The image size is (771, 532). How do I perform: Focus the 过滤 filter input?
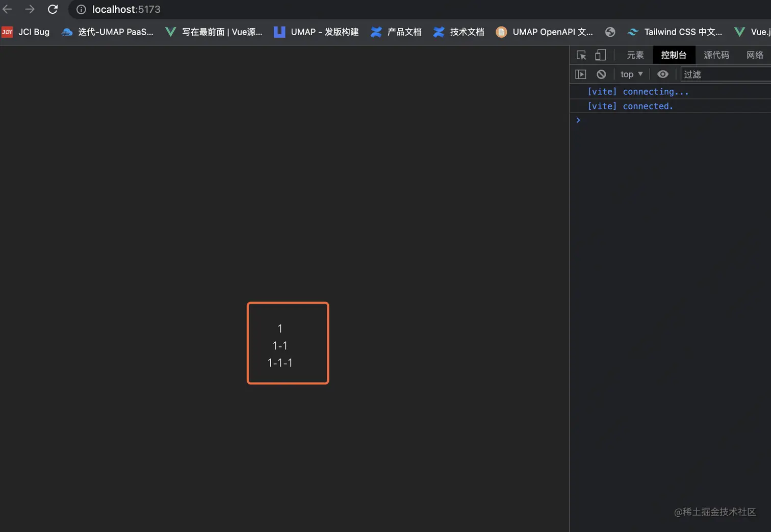pyautogui.click(x=726, y=74)
